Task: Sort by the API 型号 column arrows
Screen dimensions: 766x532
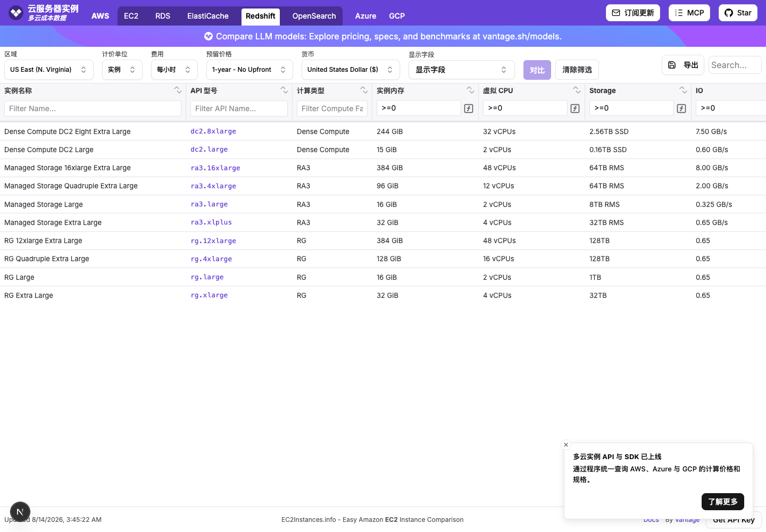Action: 285,90
